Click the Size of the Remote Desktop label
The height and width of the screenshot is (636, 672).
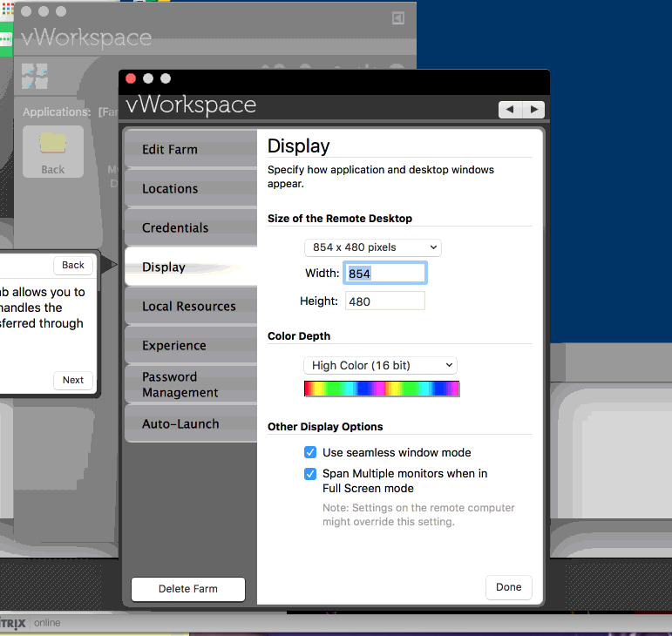coord(340,219)
